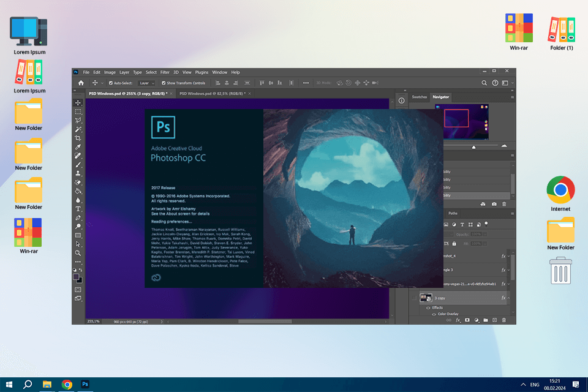This screenshot has height=392, width=588.
Task: Click the Zoom in mountain icon in Navigator
Action: (504, 146)
